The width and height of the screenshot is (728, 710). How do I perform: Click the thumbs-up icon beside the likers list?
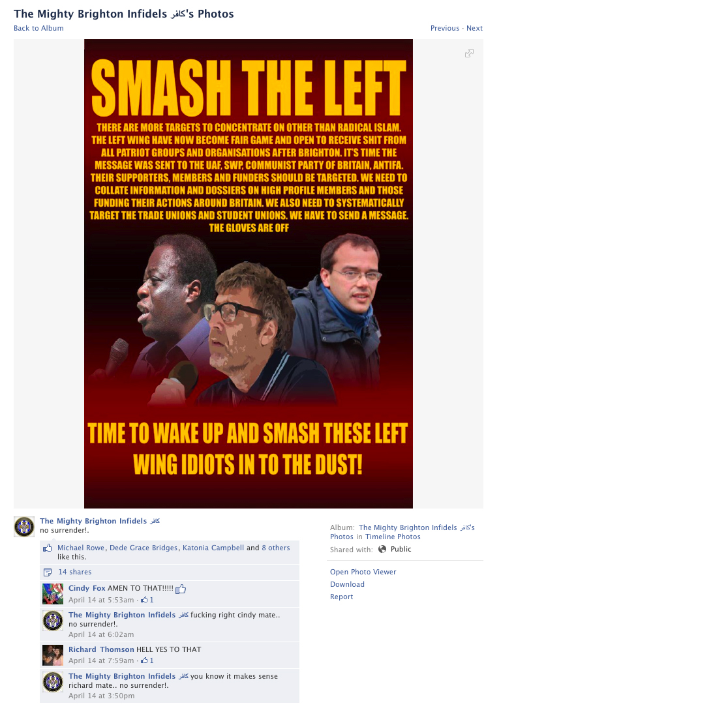pyautogui.click(x=48, y=548)
